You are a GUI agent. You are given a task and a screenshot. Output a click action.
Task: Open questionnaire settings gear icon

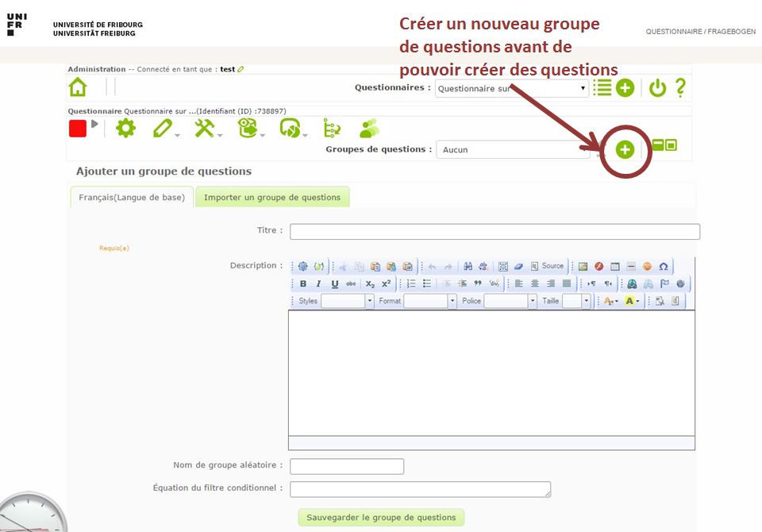coord(125,128)
